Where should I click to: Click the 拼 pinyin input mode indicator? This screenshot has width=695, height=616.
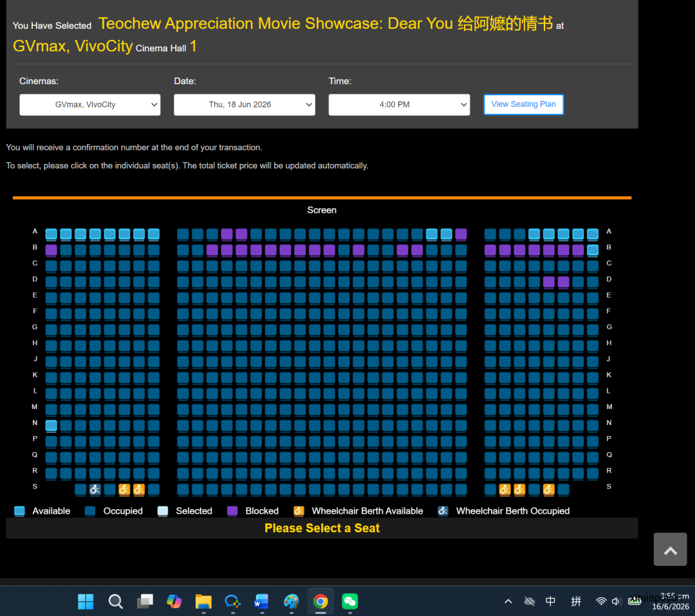[576, 601]
